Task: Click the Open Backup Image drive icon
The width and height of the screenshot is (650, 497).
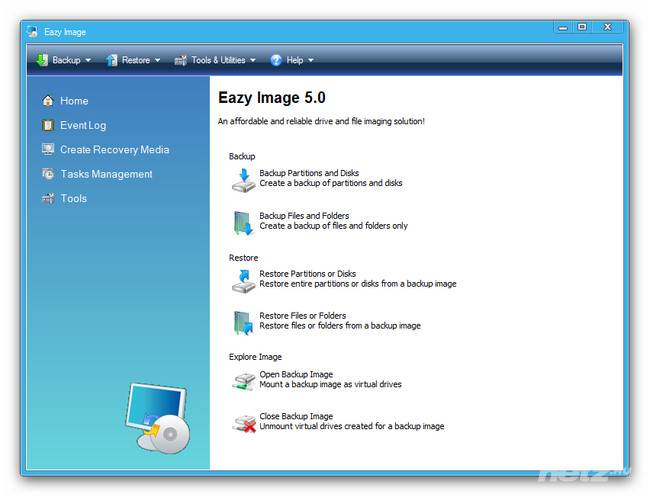Action: 243,380
